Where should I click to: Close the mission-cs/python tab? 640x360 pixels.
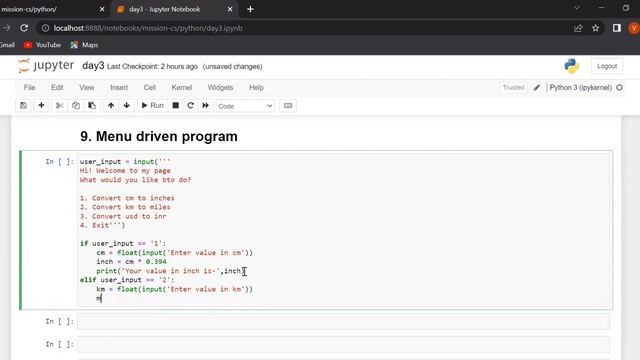pos(102,9)
